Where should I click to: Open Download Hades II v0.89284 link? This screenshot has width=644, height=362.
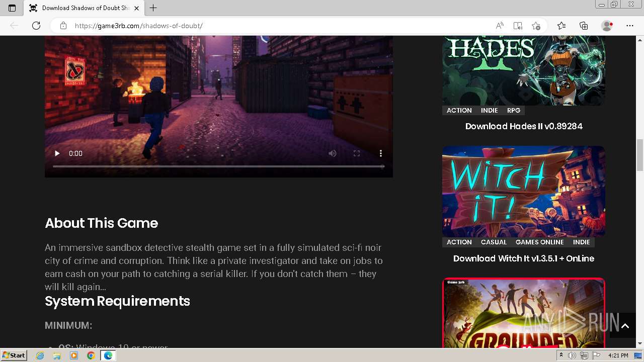(x=524, y=126)
